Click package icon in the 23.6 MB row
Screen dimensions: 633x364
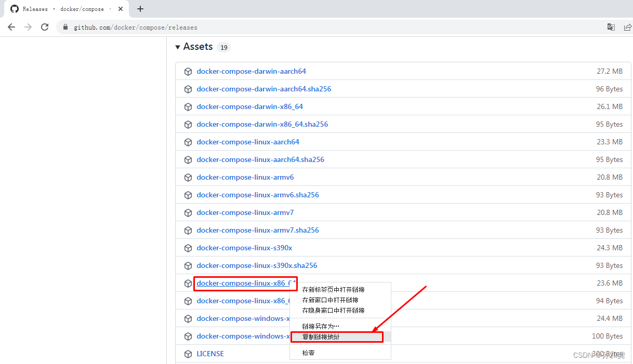pos(188,283)
